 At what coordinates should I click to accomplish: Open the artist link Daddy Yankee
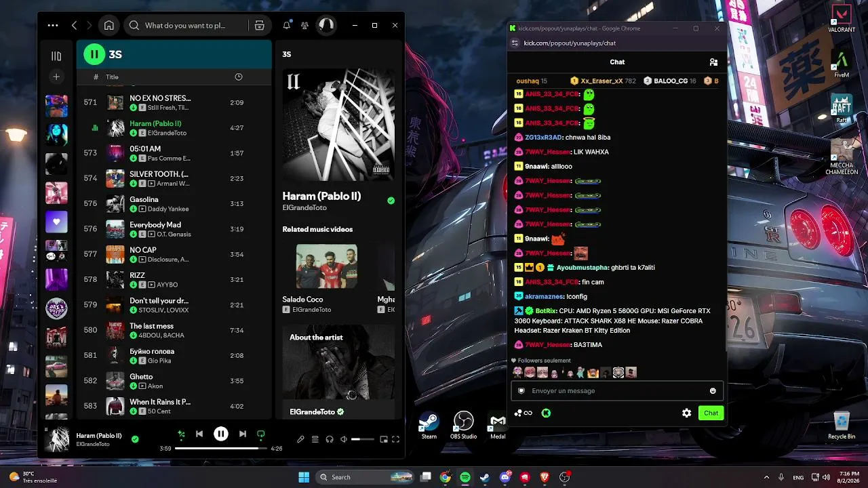point(168,209)
